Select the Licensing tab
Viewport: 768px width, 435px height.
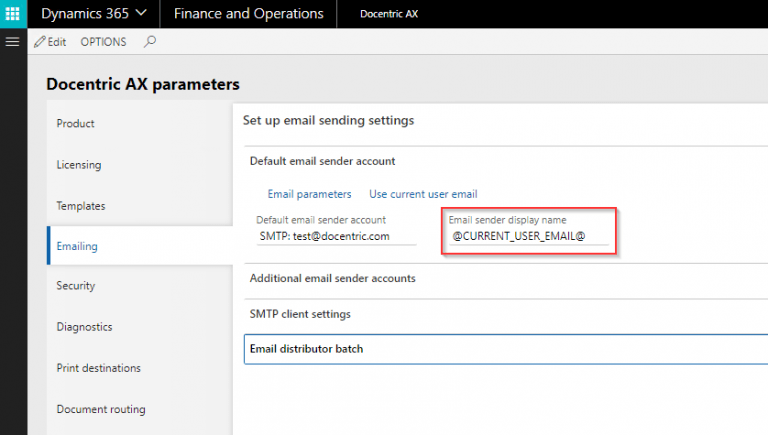[140, 165]
